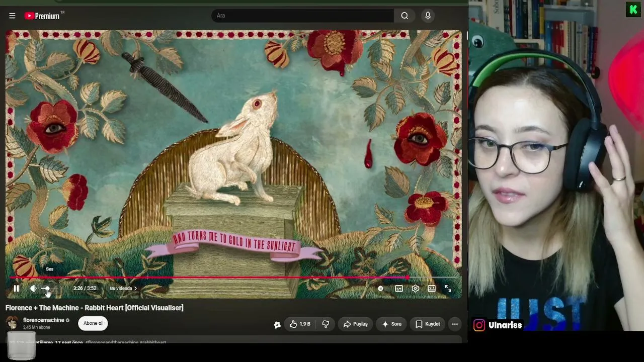The image size is (644, 362).
Task: Seek using the red video progress bar
Action: click(x=234, y=278)
